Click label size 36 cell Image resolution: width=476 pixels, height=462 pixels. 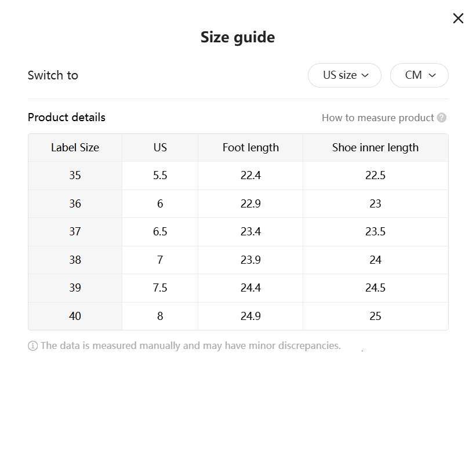coord(75,204)
